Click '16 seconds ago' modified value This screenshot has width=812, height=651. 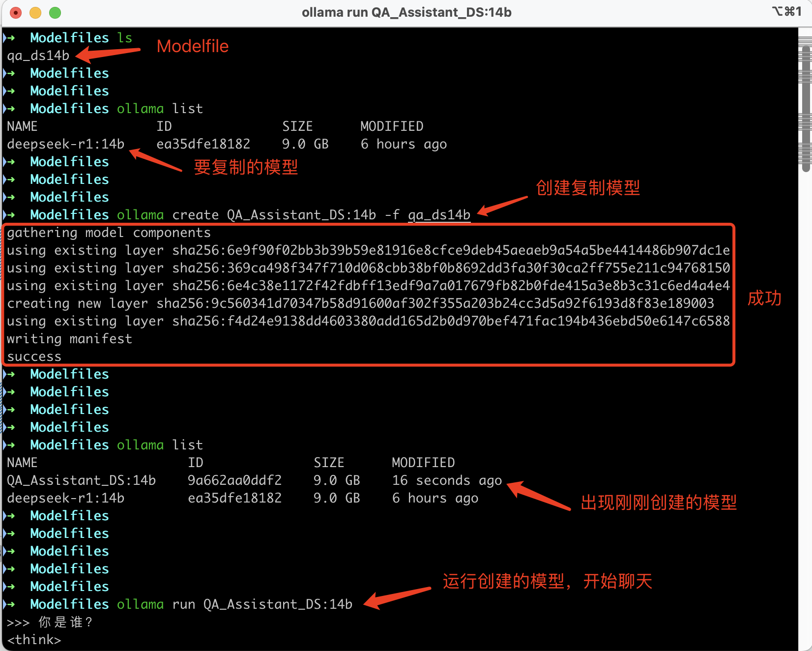pyautogui.click(x=447, y=480)
